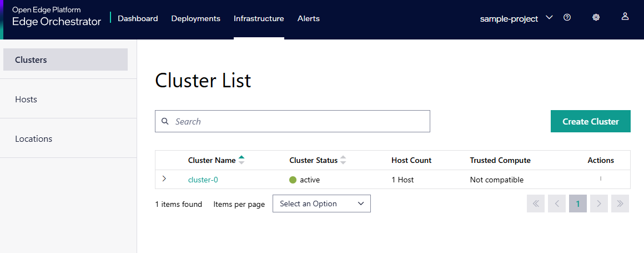Switch to the Dashboard tab

point(138,18)
